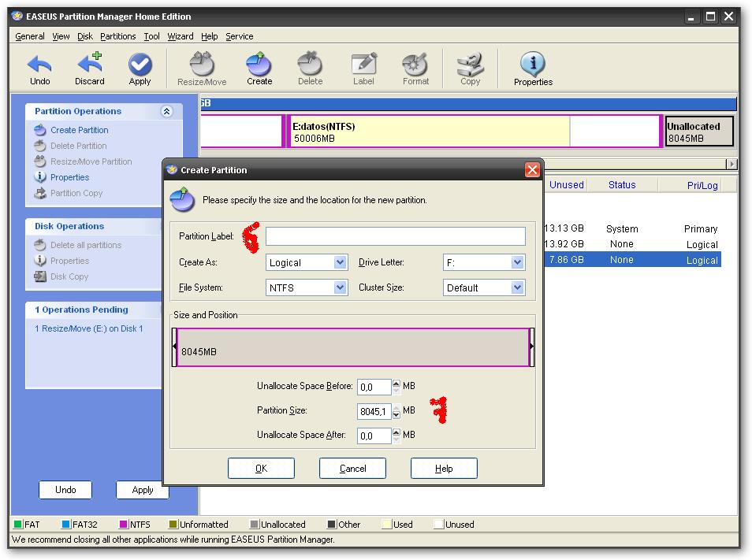Screen dimensions: 752x560
Task: Confirm with the OK button
Action: (x=261, y=468)
